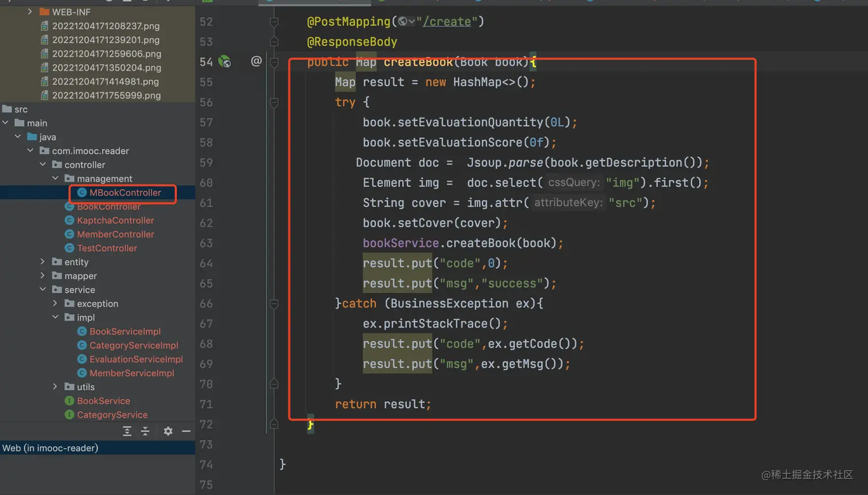The width and height of the screenshot is (868, 495).
Task: Fold the catch block at line 66
Action: click(274, 304)
